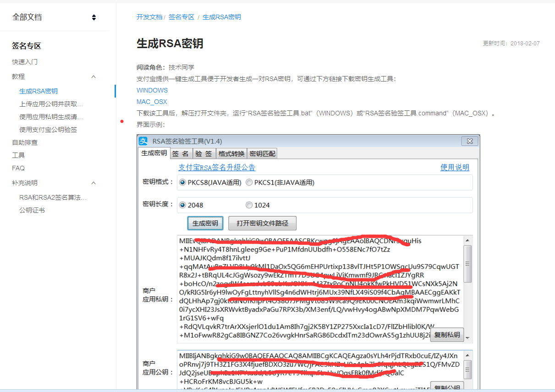Click public key scrollbar up arrow
This screenshot has height=392, width=555.
point(467,355)
